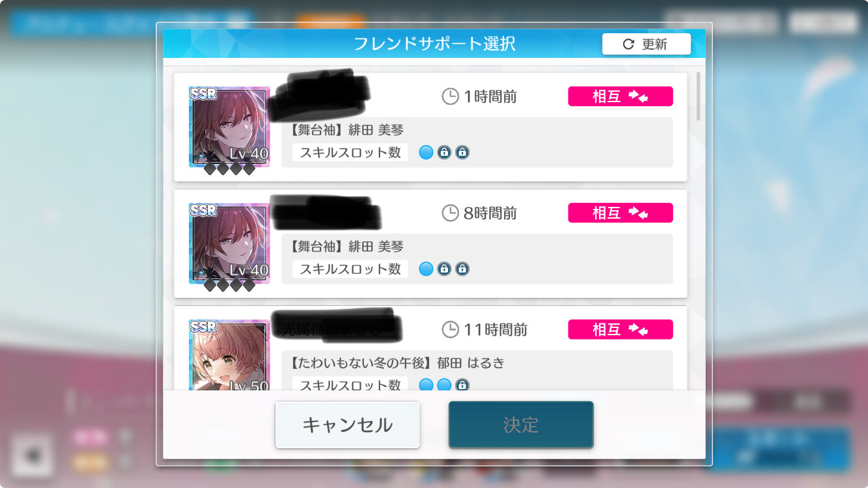Click the blue unlocked skill slot of first card
868x488 pixels.
pos(426,153)
